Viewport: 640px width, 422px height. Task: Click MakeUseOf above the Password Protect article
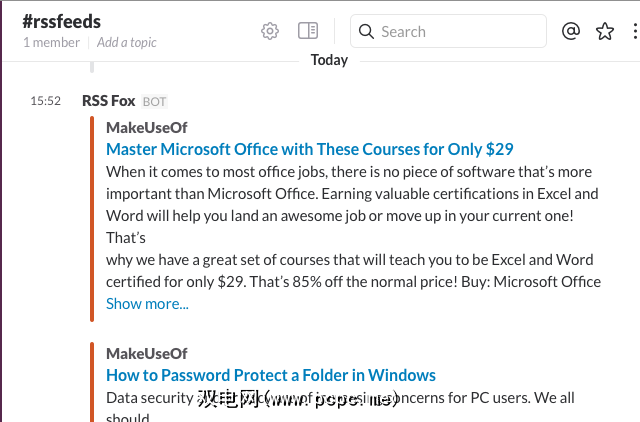click(146, 353)
